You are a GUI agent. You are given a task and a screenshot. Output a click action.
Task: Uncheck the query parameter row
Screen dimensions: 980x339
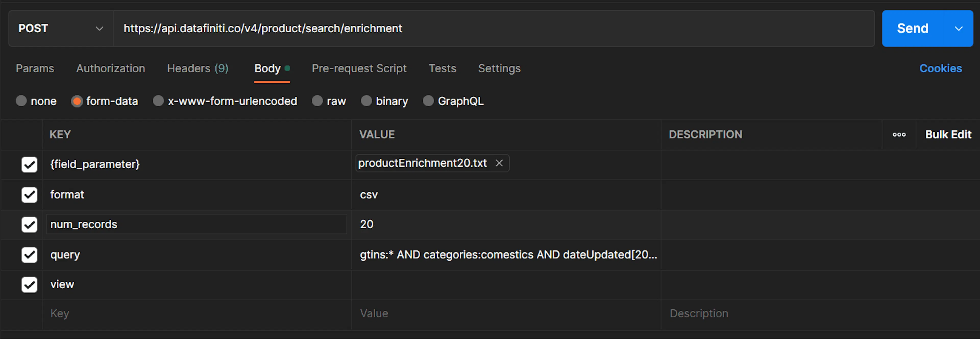(x=29, y=255)
